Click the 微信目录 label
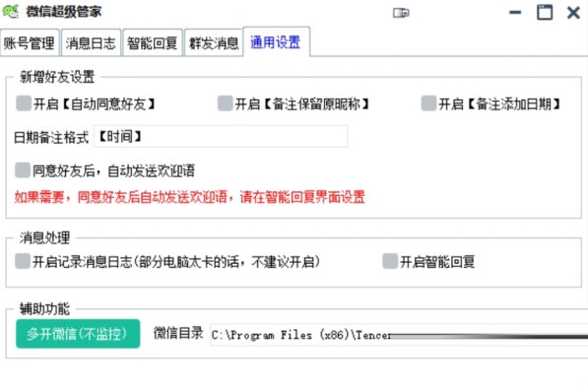588x388 pixels. click(x=178, y=333)
